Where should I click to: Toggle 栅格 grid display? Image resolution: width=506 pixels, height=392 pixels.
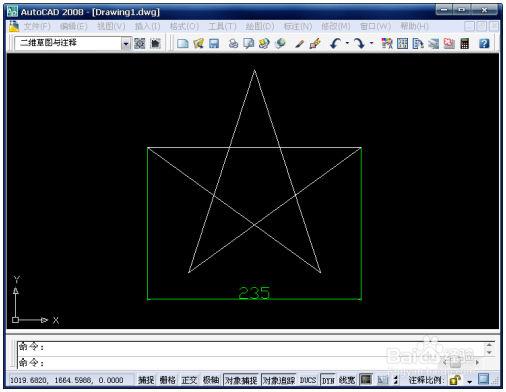point(167,380)
